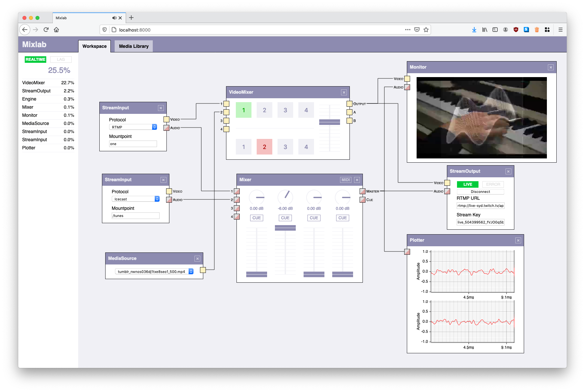Go to browser home page
The image size is (585, 392).
tap(56, 30)
